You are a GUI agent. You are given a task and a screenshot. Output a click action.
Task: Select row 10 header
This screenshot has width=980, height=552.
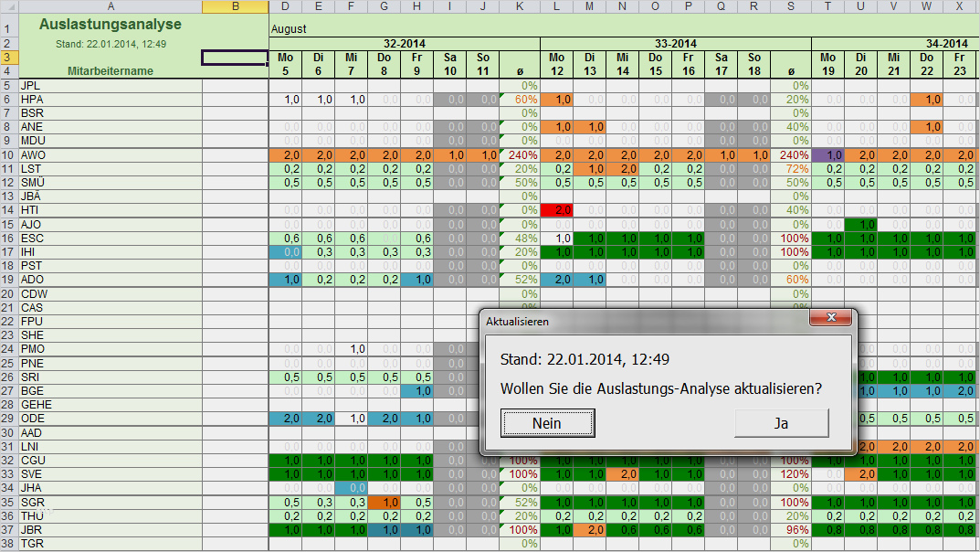coord(8,155)
